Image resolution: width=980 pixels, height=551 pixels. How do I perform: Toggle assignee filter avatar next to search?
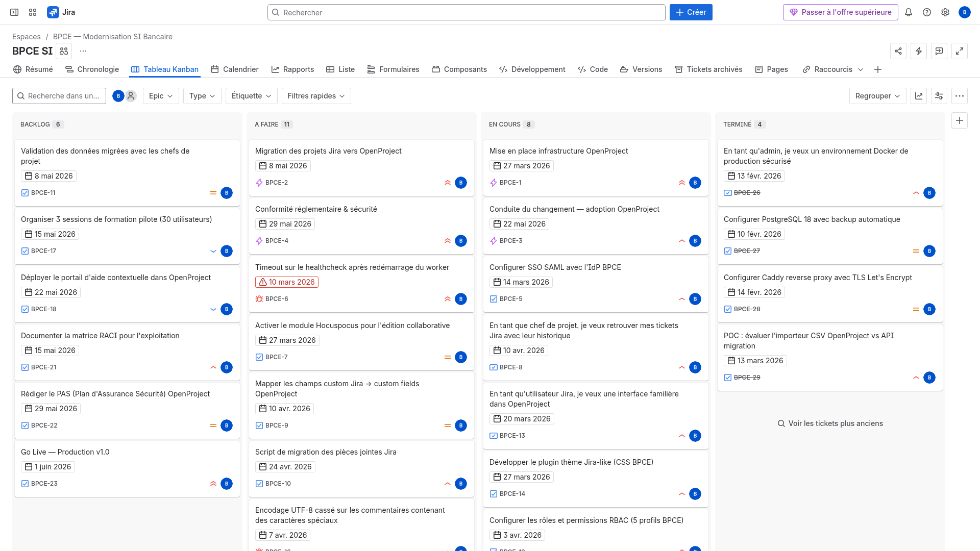point(117,95)
